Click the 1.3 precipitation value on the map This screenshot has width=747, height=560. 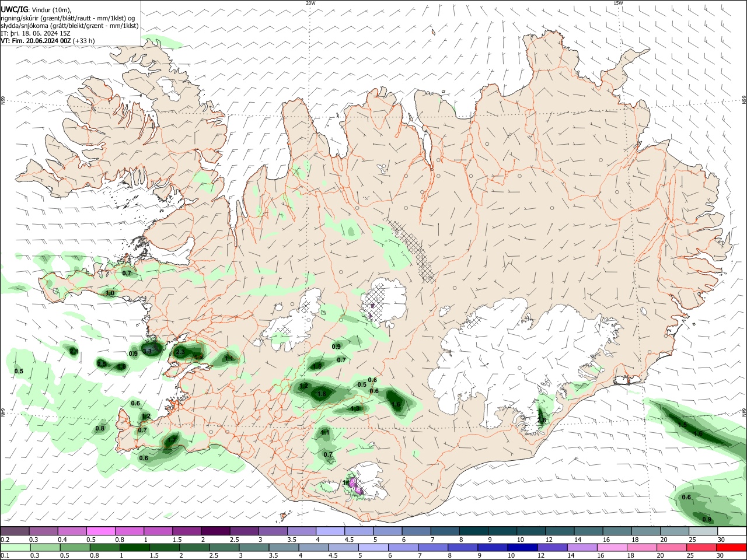click(x=355, y=408)
